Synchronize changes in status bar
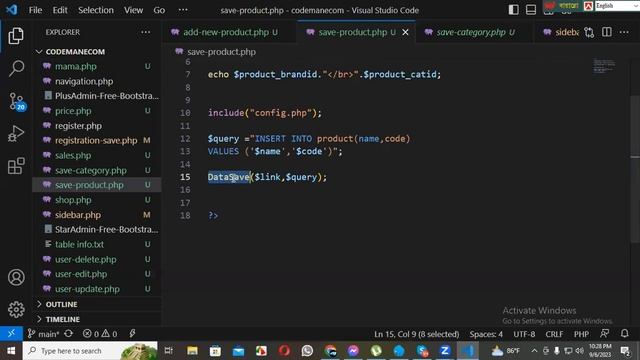The height and width of the screenshot is (360, 640). (x=69, y=333)
